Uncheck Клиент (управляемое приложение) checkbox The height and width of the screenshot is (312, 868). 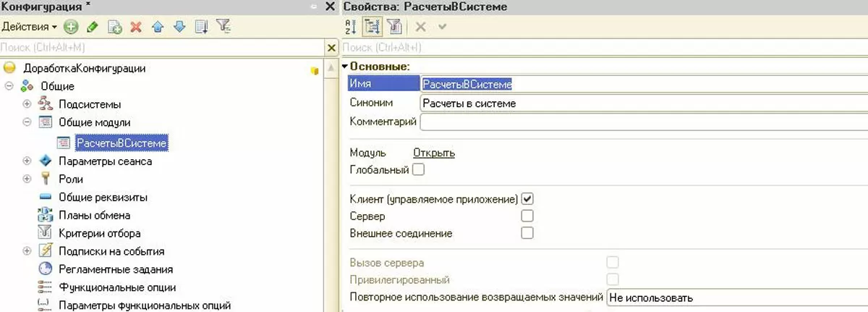point(527,198)
